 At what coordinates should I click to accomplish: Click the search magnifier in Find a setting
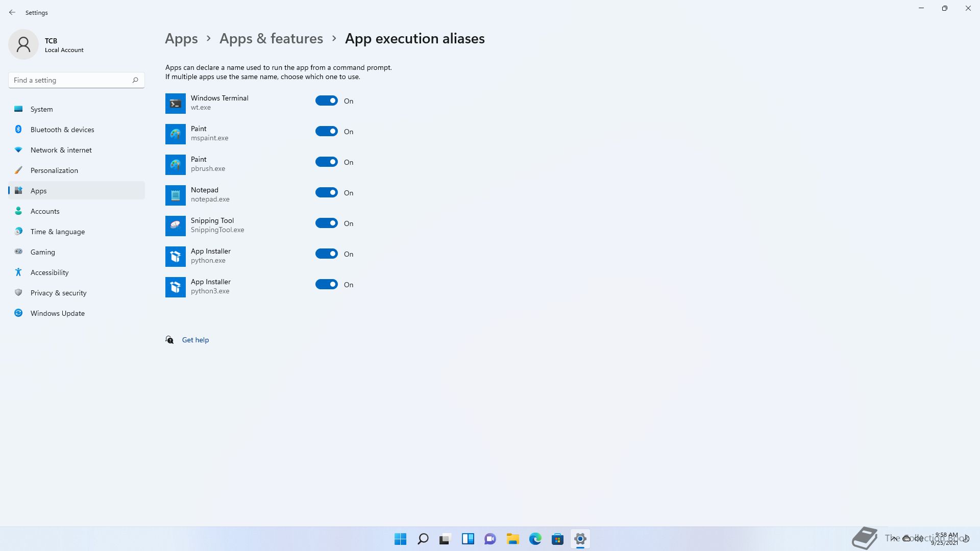point(135,80)
